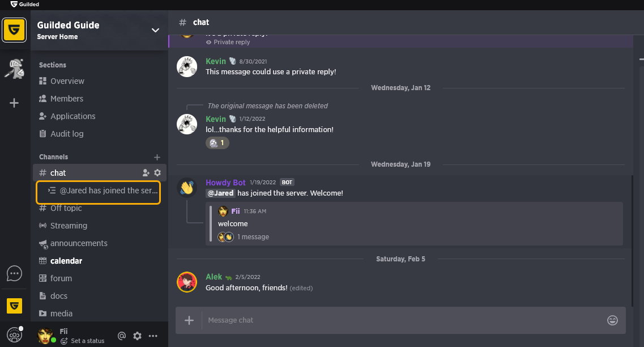Click Set a status
The width and height of the screenshot is (644, 347).
(x=87, y=341)
